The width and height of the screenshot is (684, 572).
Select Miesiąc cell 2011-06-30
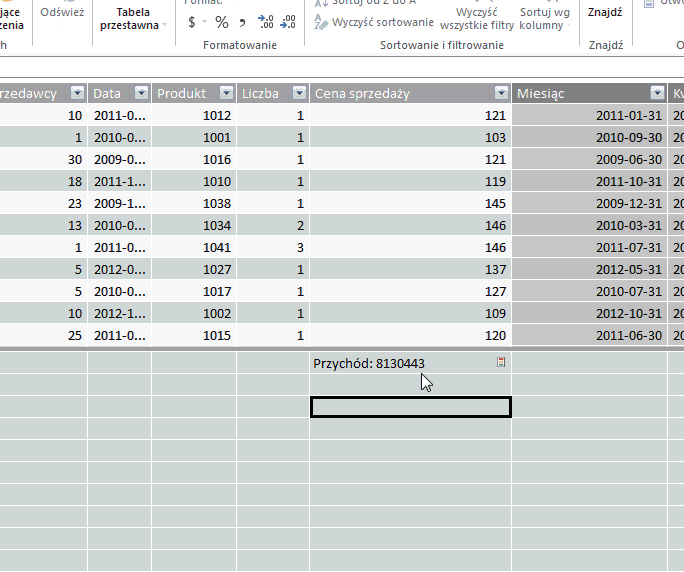click(x=590, y=335)
